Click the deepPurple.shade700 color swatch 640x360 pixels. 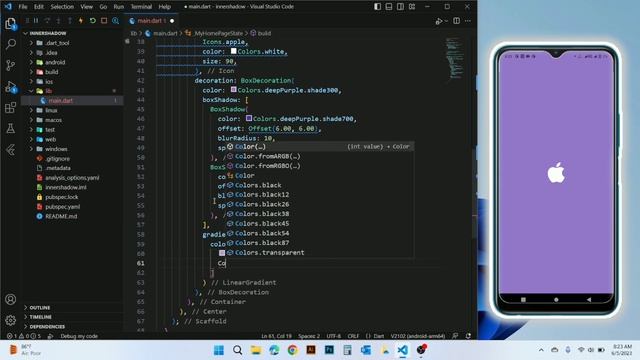point(249,118)
